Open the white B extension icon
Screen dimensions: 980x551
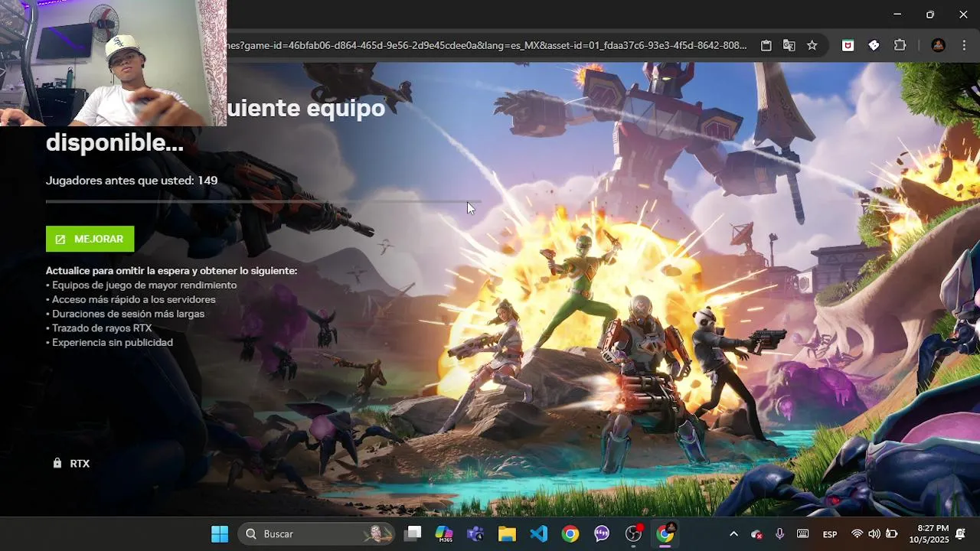pyautogui.click(x=874, y=45)
